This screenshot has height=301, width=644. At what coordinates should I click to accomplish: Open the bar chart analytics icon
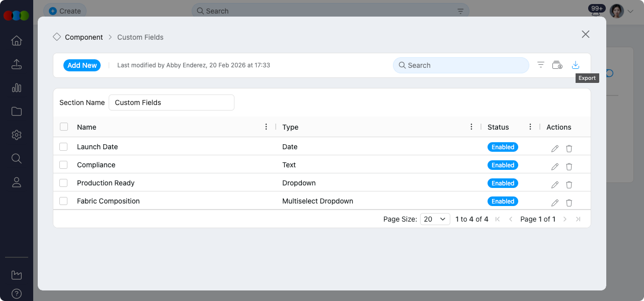coord(17,88)
